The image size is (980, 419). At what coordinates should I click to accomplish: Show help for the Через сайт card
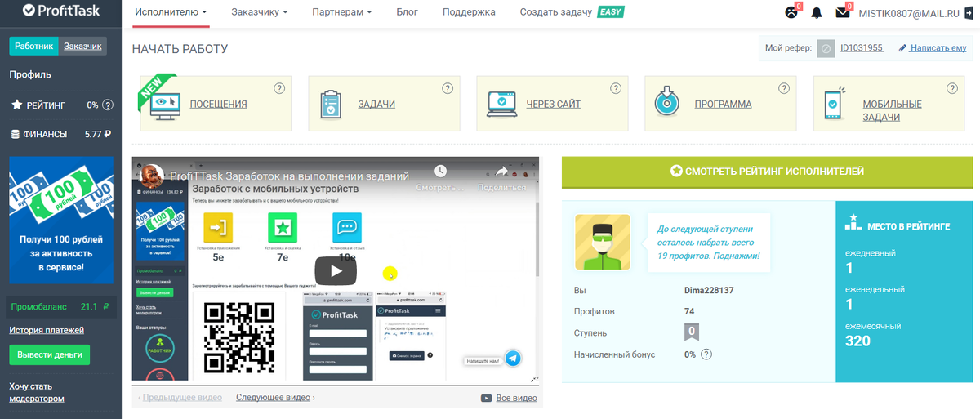(616, 88)
